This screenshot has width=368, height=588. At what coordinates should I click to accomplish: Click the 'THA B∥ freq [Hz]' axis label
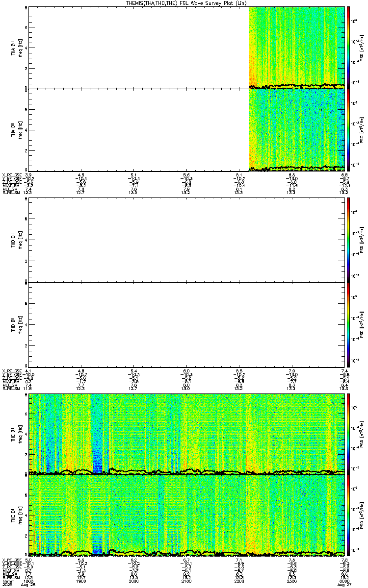pos(17,130)
